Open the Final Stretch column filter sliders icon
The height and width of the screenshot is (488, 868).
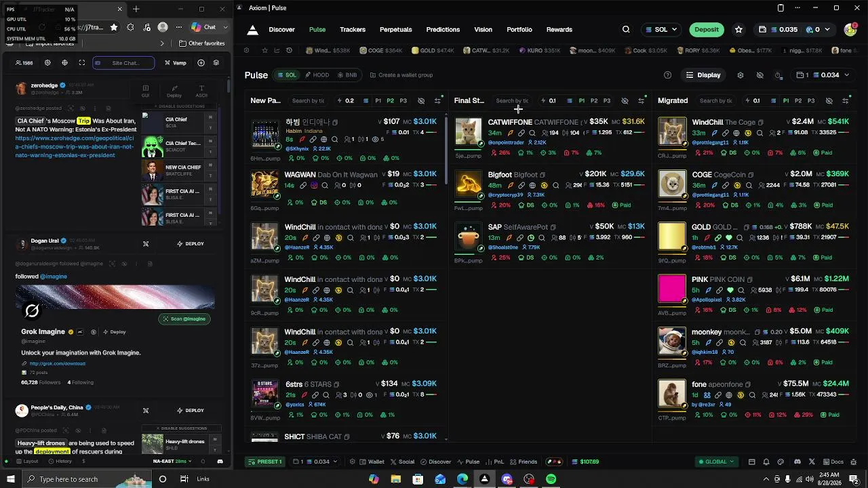(x=641, y=101)
